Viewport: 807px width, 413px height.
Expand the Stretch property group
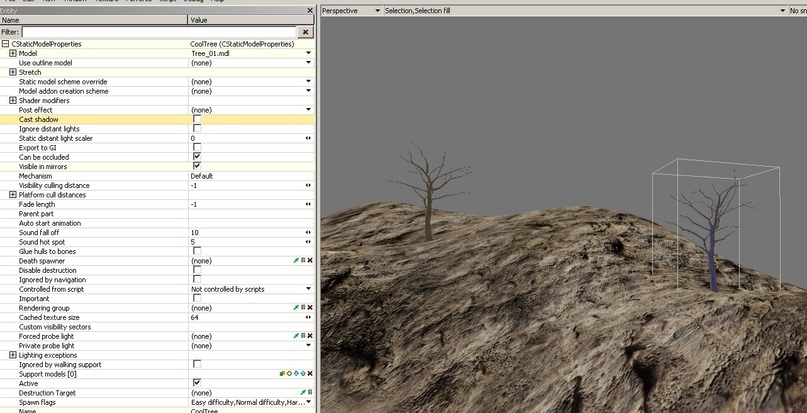tap(13, 73)
